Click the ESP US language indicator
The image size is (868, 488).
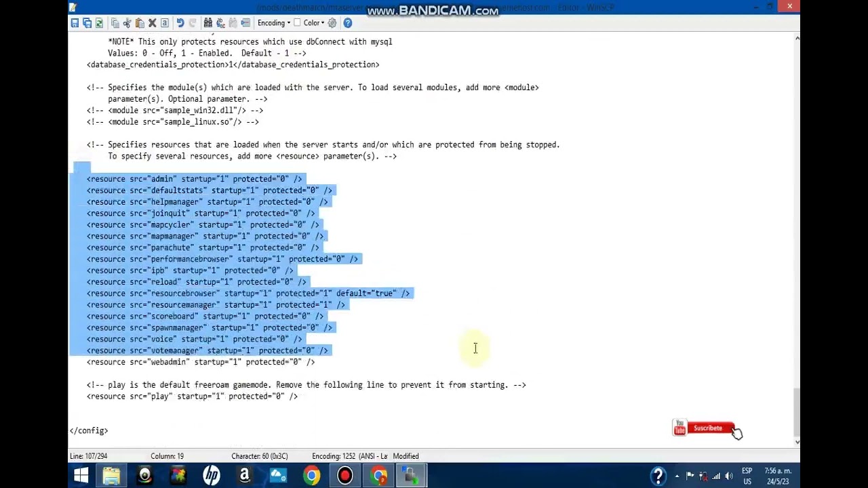[x=747, y=476]
